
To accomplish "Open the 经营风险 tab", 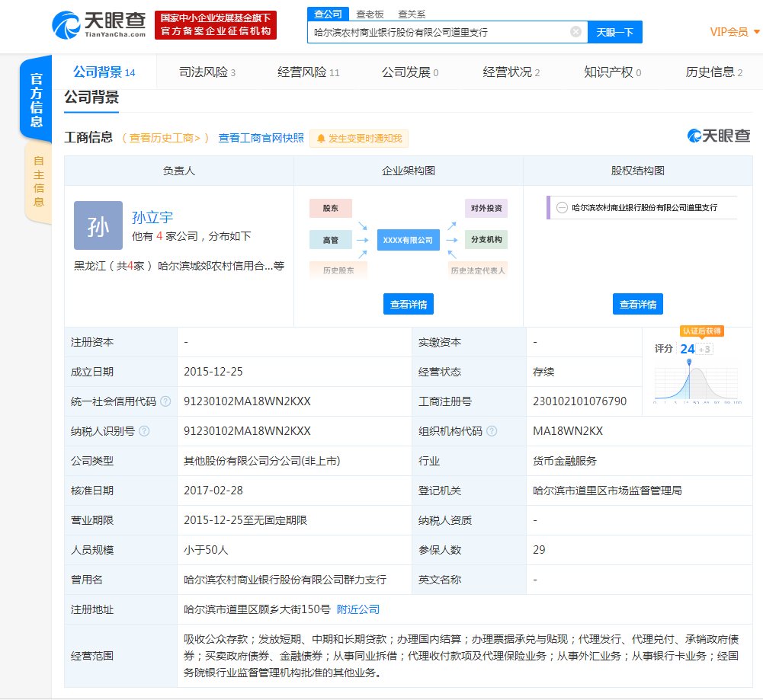I will [x=309, y=72].
